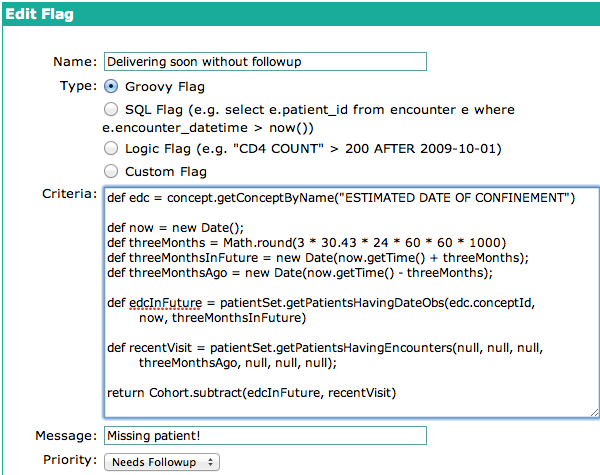The height and width of the screenshot is (475, 600).
Task: Select the Groovy Flag radio button
Action: 111,87
